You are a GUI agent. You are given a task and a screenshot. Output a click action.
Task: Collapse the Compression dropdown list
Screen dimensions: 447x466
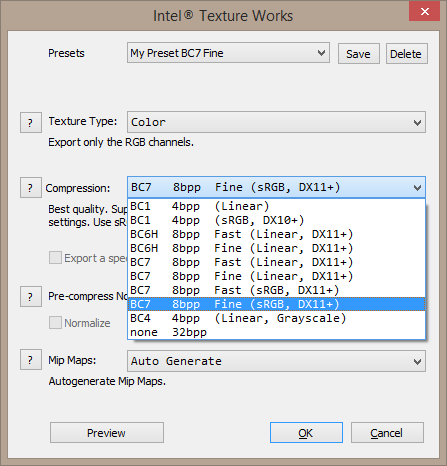276,187
